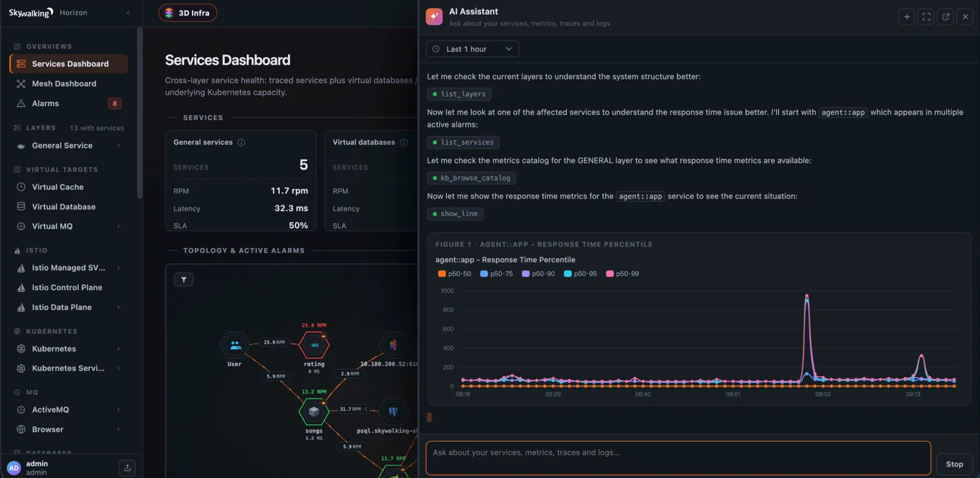Click the info icon beside General services
Screen dimensions: 980x478
click(241, 142)
